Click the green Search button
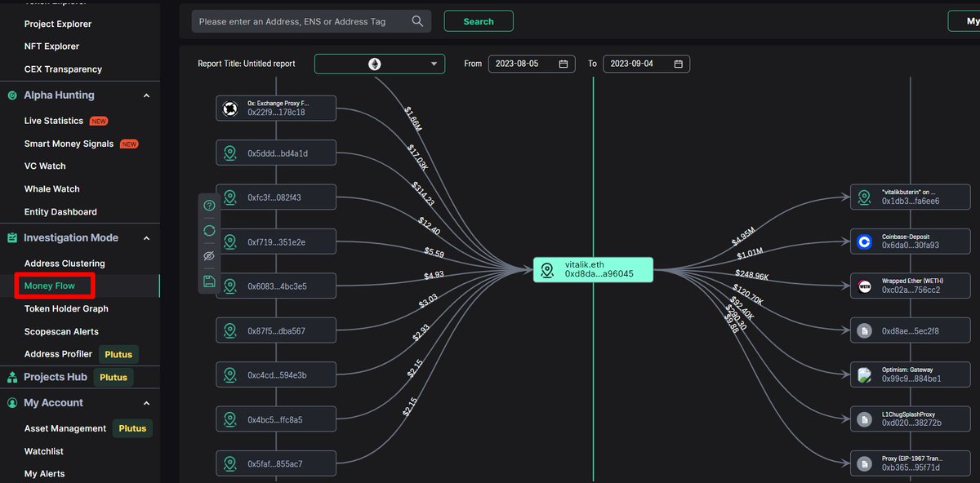Viewport: 980px width, 483px height. [479, 21]
